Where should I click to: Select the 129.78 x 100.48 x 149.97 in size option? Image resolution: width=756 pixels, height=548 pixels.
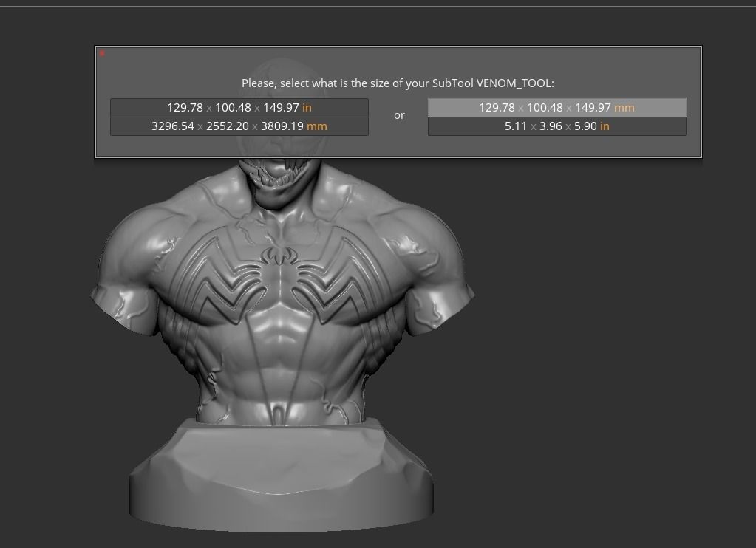click(x=239, y=108)
